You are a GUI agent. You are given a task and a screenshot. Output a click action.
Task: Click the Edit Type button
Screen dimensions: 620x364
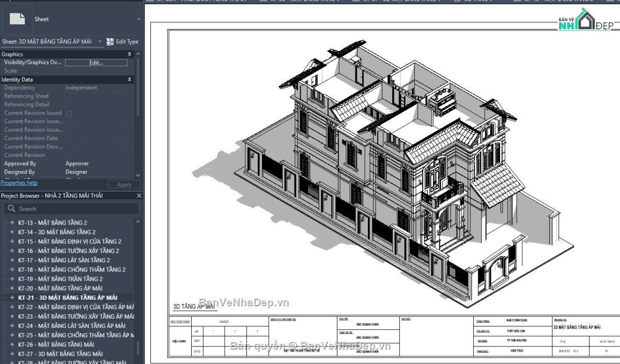click(x=122, y=42)
